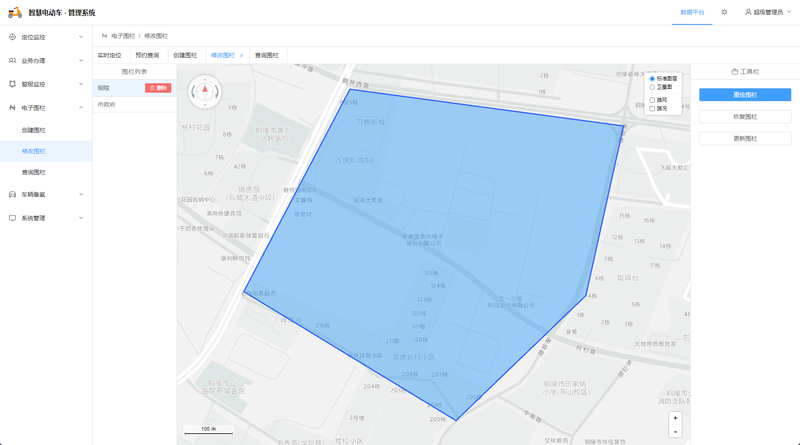Image resolution: width=800 pixels, height=445 pixels.
Task: Switch to the 查询围栏 tab
Action: [267, 55]
